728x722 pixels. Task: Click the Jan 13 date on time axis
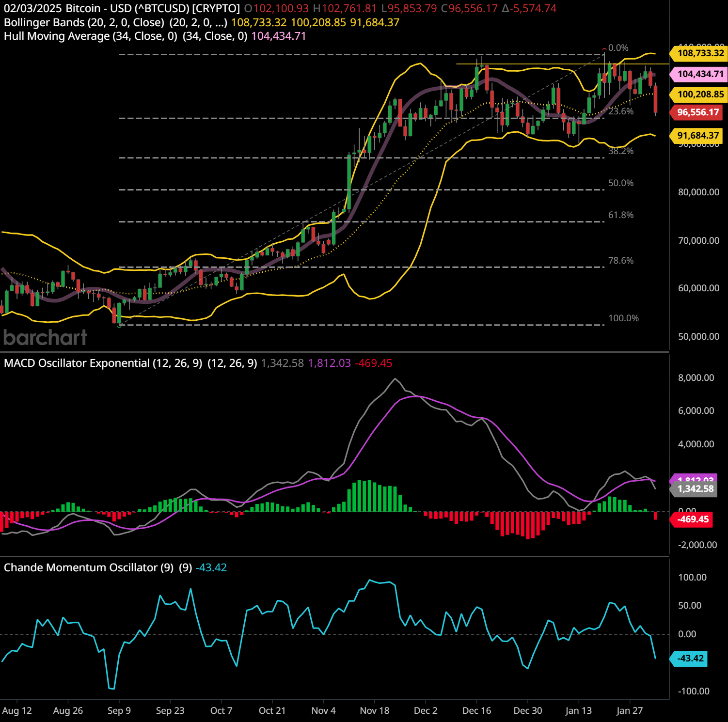pos(578,710)
